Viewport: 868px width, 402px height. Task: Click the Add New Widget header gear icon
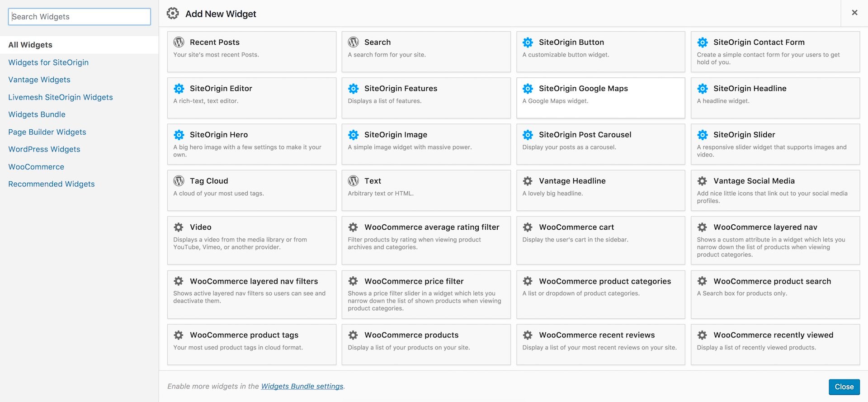173,13
